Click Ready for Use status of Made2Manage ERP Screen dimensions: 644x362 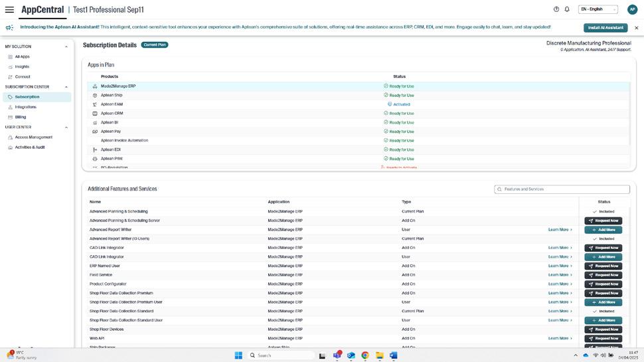point(399,86)
